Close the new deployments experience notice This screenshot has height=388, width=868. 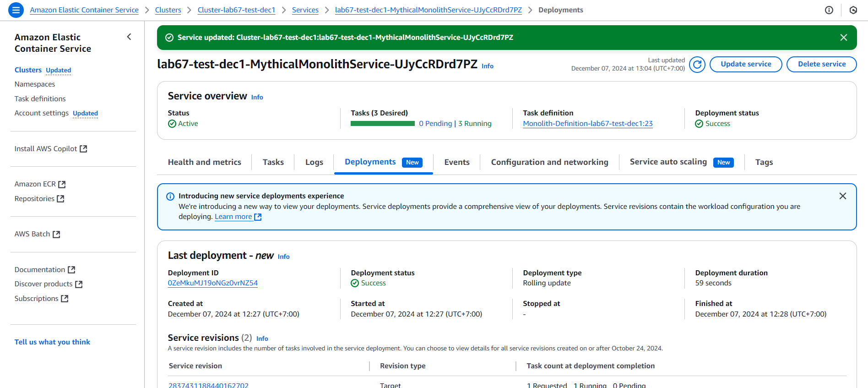pyautogui.click(x=843, y=196)
